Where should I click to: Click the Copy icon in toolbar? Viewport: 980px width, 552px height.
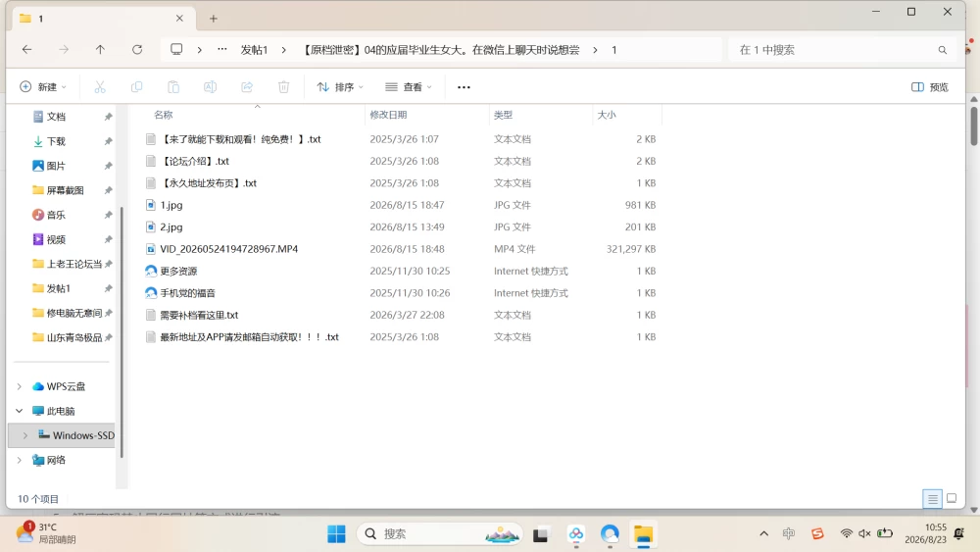[x=136, y=87]
